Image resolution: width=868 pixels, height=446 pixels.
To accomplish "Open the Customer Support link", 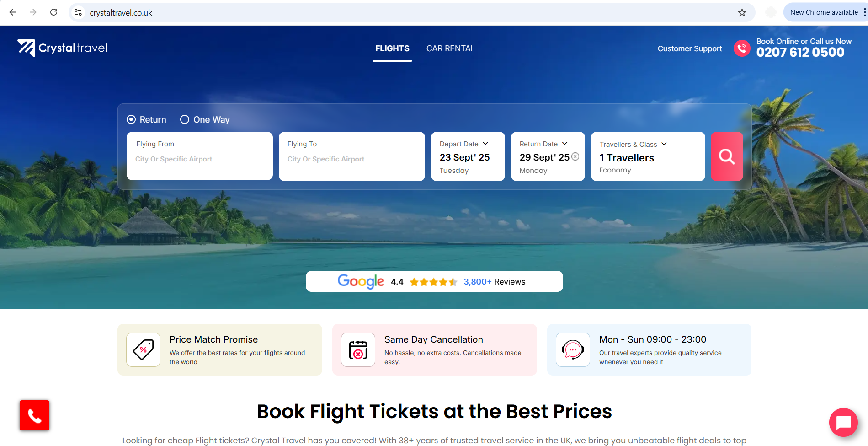I will click(690, 48).
